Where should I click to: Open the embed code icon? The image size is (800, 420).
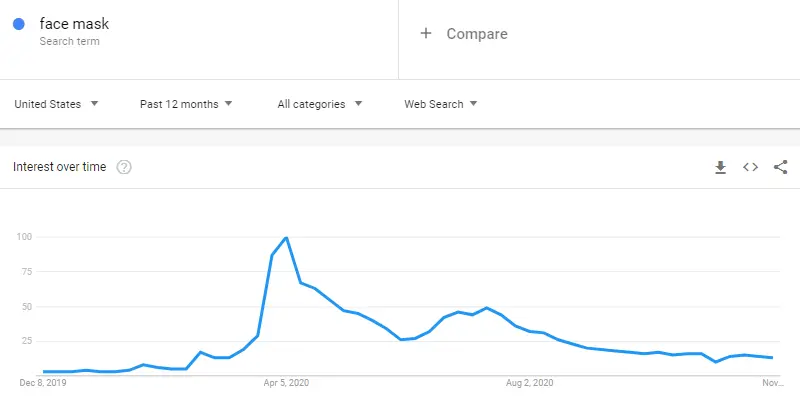(750, 167)
